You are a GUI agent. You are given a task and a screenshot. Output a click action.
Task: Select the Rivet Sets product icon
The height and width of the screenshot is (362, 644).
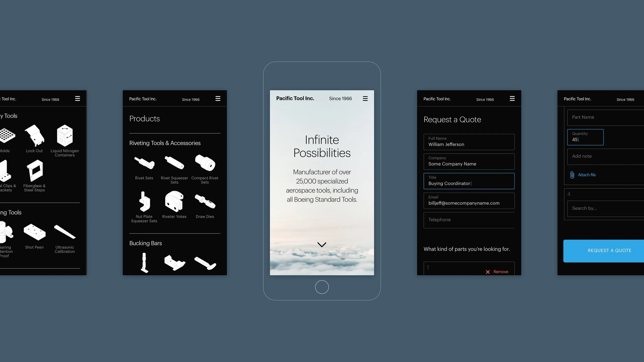(144, 163)
